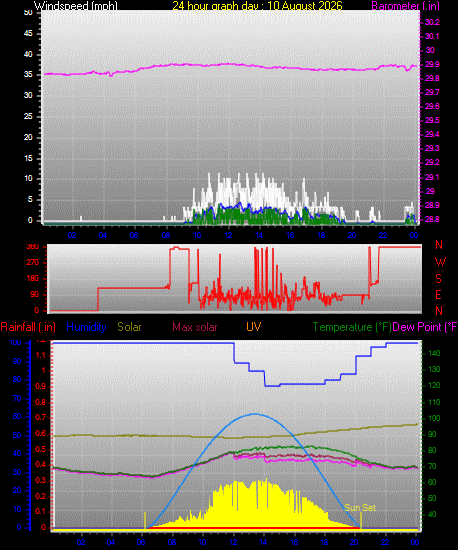Click the green temperature axis value '140'

(435, 354)
